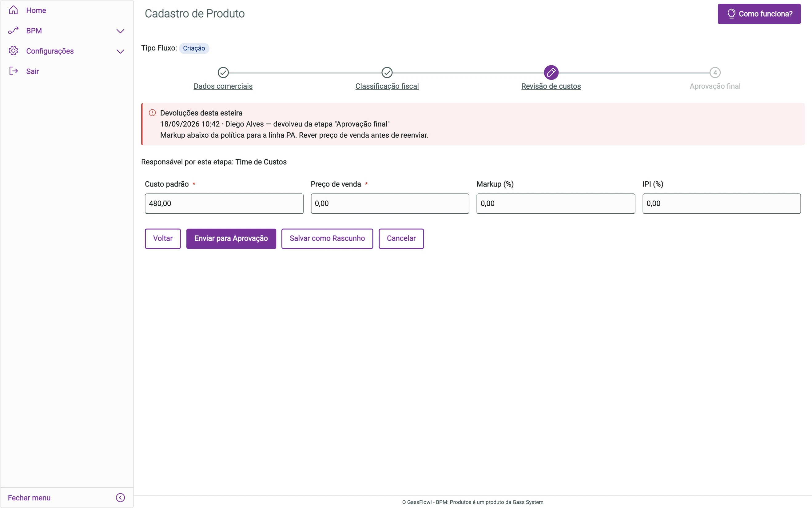Go to Dados comerciais step link

tap(223, 86)
